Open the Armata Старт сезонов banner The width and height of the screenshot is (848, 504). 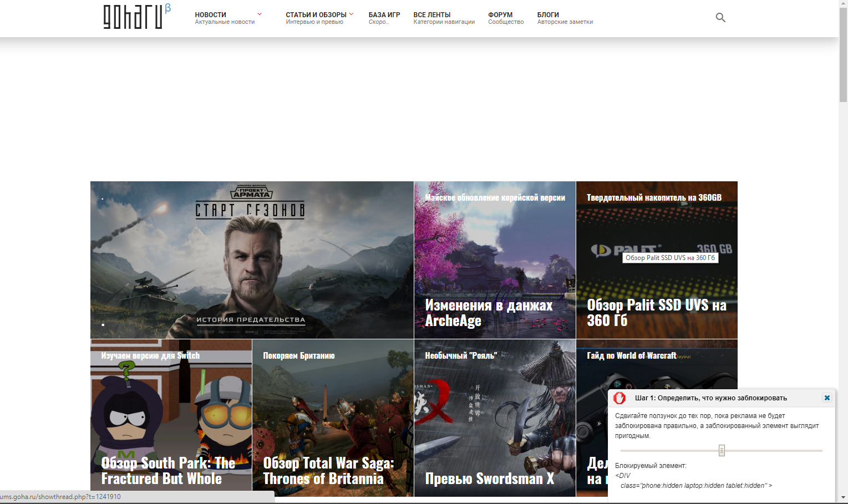(252, 260)
